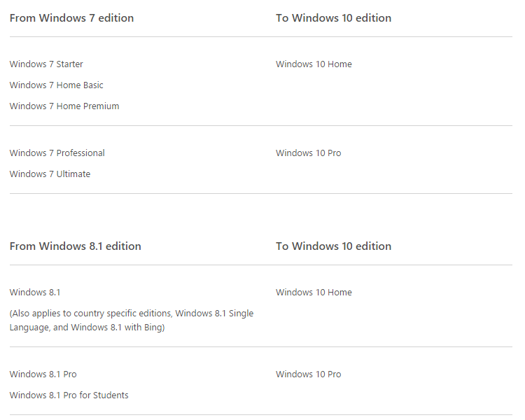The height and width of the screenshot is (420, 525).
Task: Click the "From Windows 8.1 edition" heading
Action: point(75,246)
